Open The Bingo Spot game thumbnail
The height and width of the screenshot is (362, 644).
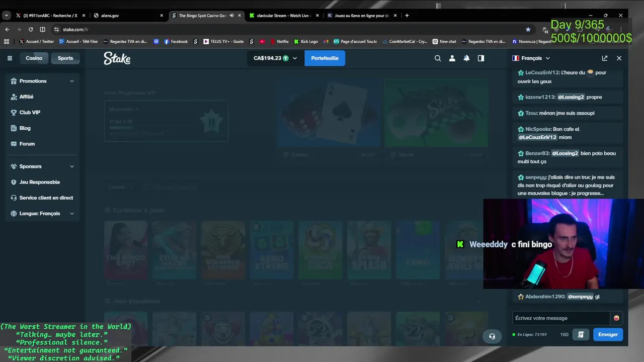[x=126, y=250]
